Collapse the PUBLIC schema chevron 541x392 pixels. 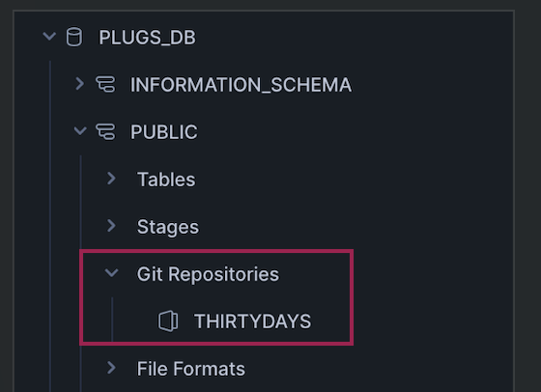[x=80, y=131]
